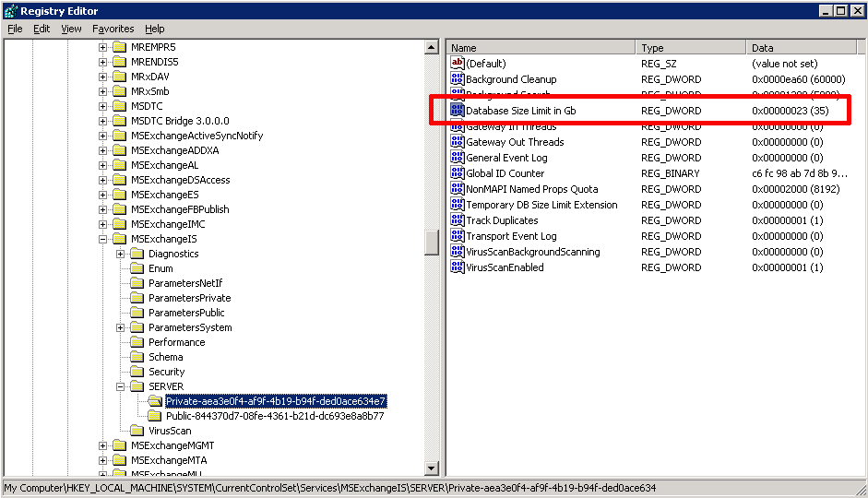
Task: Click the VirusScanBackgroundScanning value icon
Action: click(458, 251)
